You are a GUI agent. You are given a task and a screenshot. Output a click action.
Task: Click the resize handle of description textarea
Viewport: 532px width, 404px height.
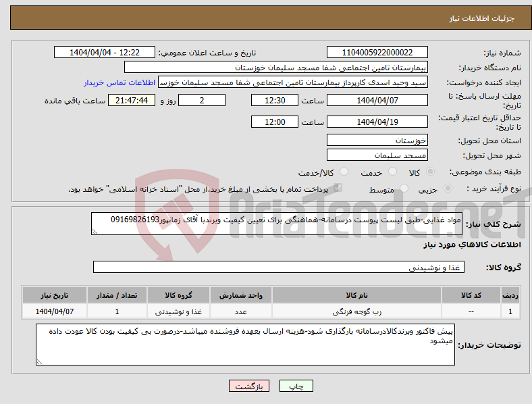(x=95, y=232)
